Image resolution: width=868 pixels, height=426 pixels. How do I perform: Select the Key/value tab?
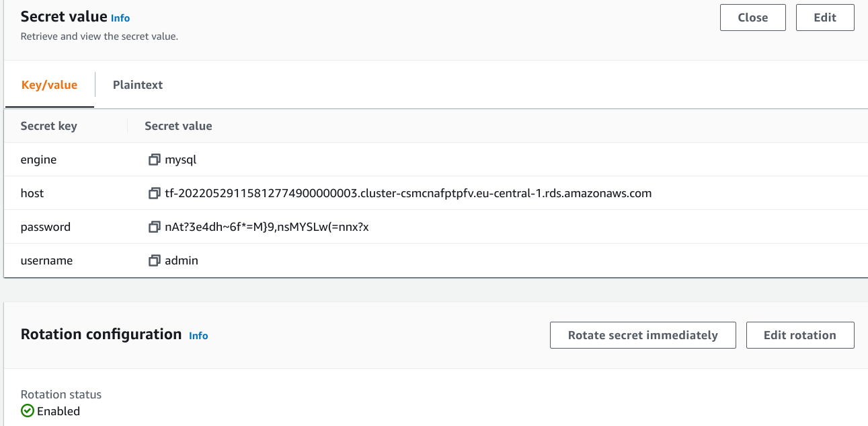click(x=50, y=85)
